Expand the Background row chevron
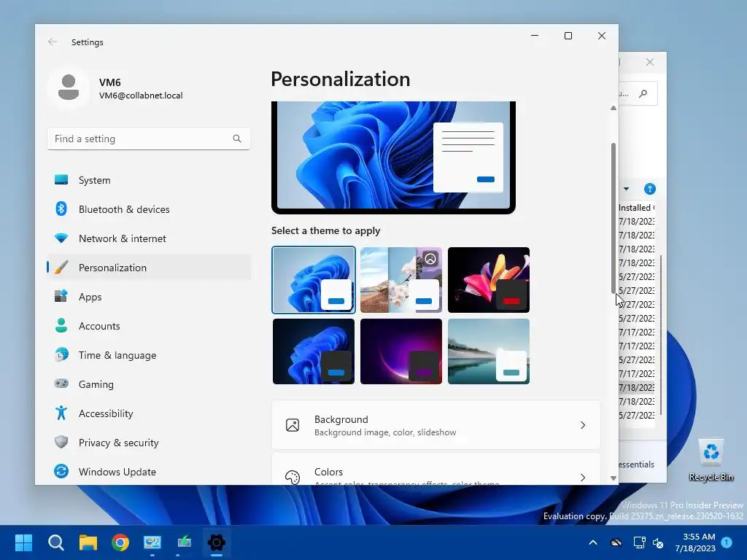This screenshot has height=560, width=747. tap(583, 425)
